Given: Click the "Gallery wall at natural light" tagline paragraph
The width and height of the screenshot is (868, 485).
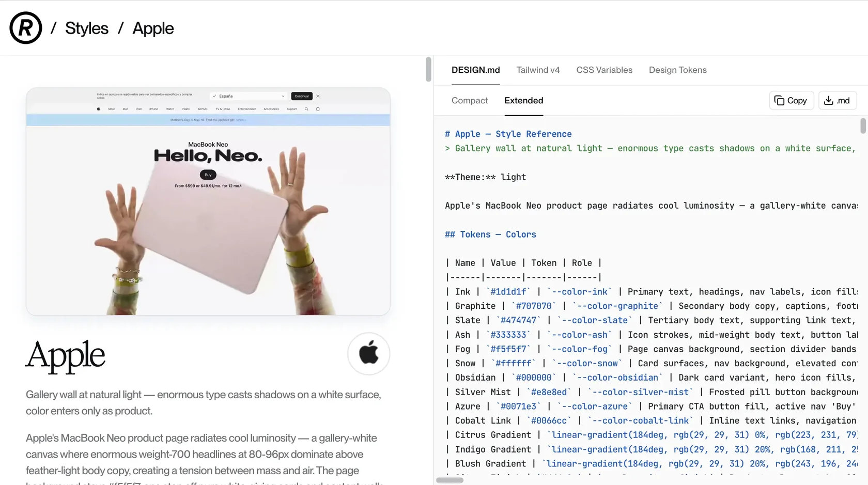Looking at the screenshot, I should point(204,403).
